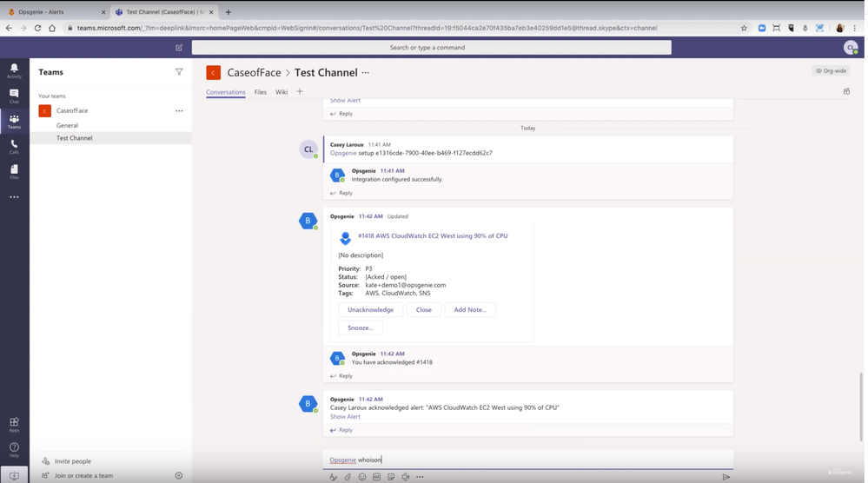The image size is (868, 483).
Task: Open more options for CaseofFace team
Action: (x=179, y=110)
